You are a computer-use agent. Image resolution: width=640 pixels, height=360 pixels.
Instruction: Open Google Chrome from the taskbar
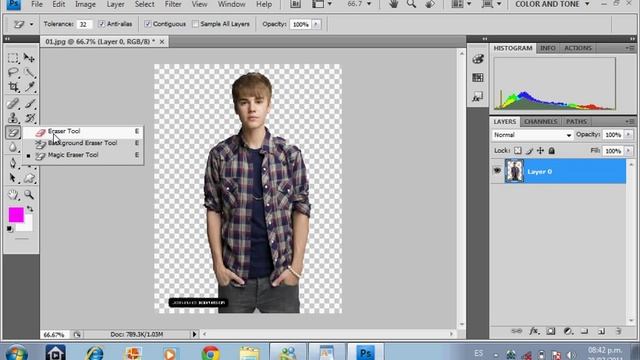tap(210, 353)
